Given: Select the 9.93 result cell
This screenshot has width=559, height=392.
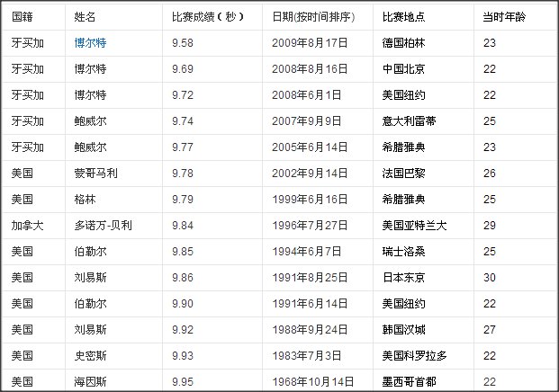Looking at the screenshot, I should click(x=183, y=356).
